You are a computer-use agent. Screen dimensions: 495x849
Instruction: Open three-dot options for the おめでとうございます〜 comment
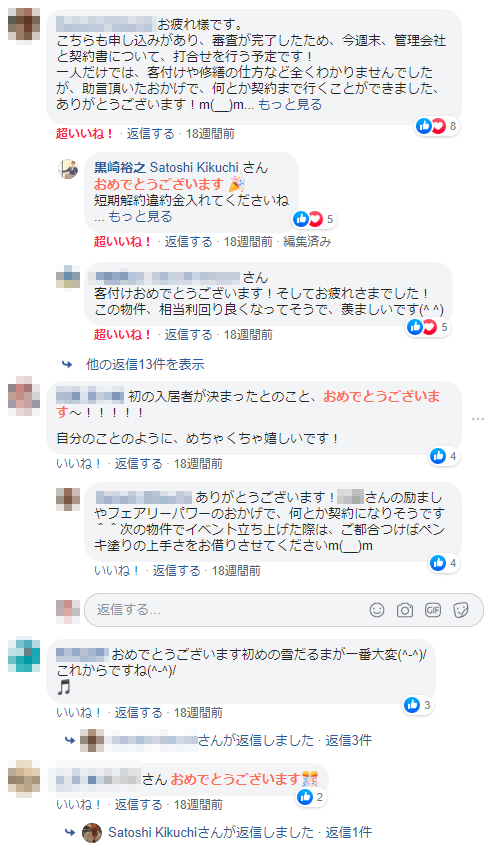[477, 419]
